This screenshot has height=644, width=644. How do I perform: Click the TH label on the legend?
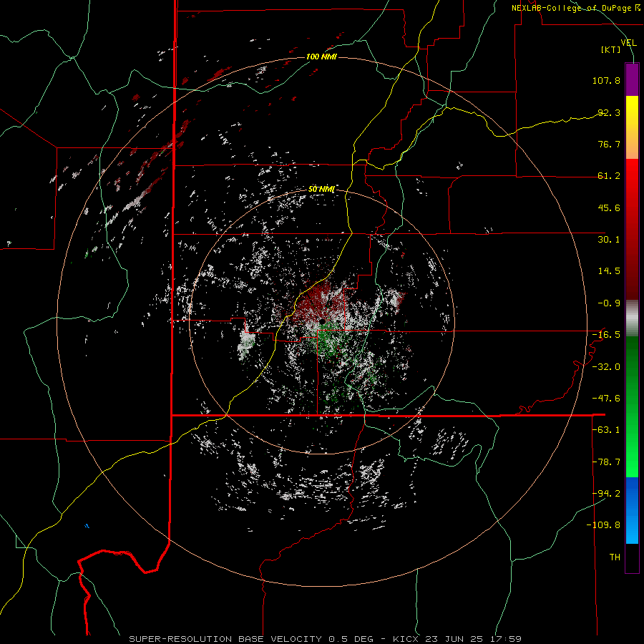615,557
